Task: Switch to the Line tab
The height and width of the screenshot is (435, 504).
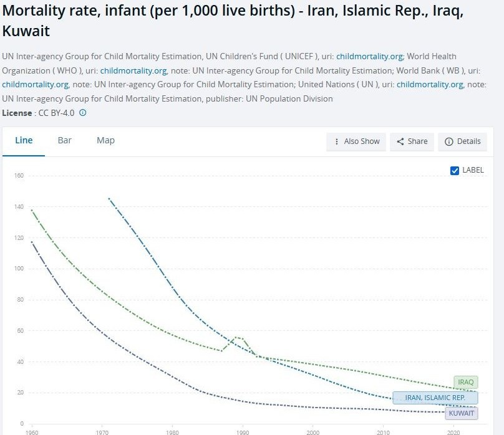Action: [24, 140]
